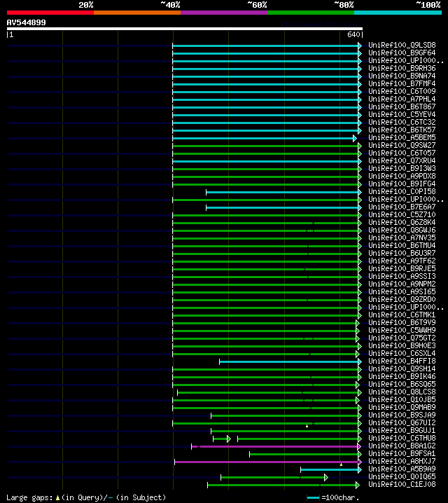Click the cyan alignment bar for UniRef100_A7PHL4

click(265, 99)
